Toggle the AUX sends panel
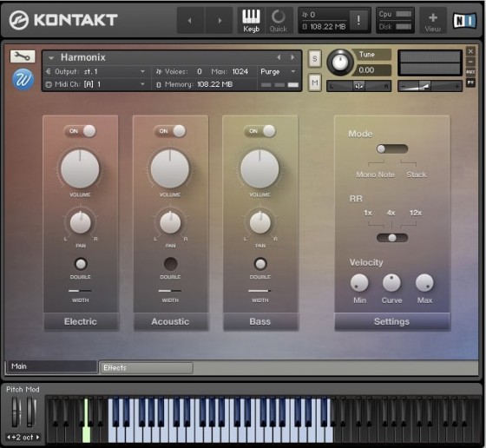Screen dimensions: 486x448 (470, 72)
